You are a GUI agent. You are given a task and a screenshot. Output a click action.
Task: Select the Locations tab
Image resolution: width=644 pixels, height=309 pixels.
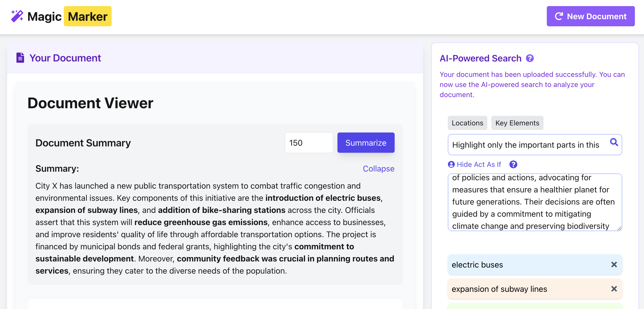tap(467, 123)
